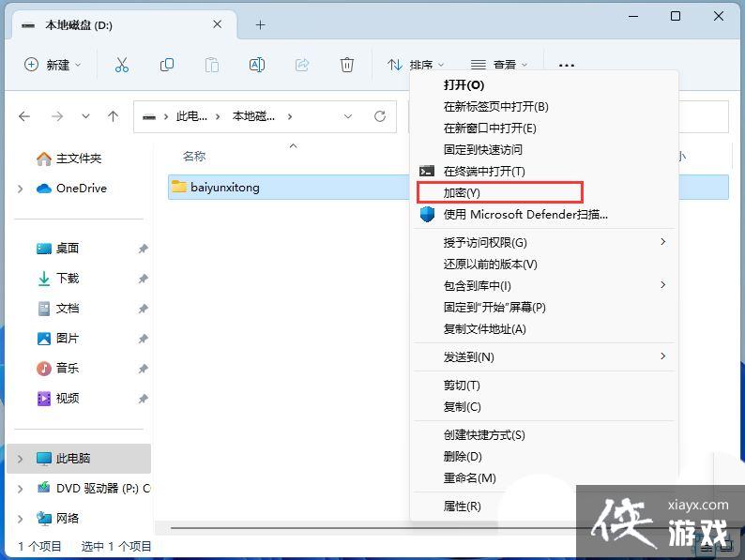The width and height of the screenshot is (745, 560).
Task: Unpin 视频 using its pin icon
Action: (x=143, y=399)
